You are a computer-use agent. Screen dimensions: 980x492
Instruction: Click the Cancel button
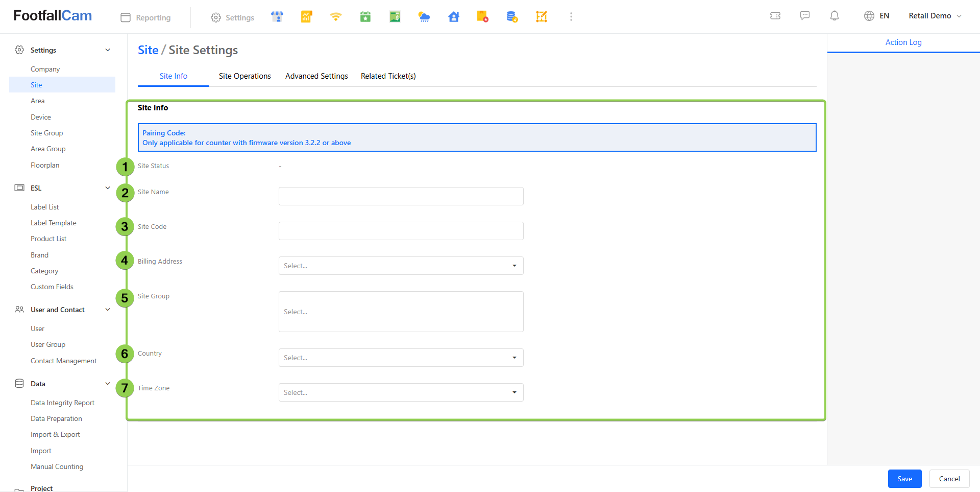(949, 479)
